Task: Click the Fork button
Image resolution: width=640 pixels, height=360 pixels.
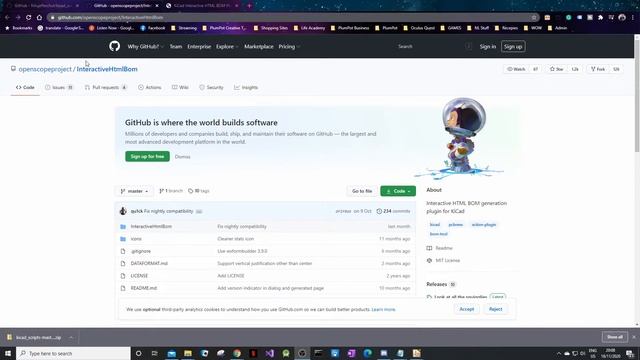Action: [x=598, y=69]
